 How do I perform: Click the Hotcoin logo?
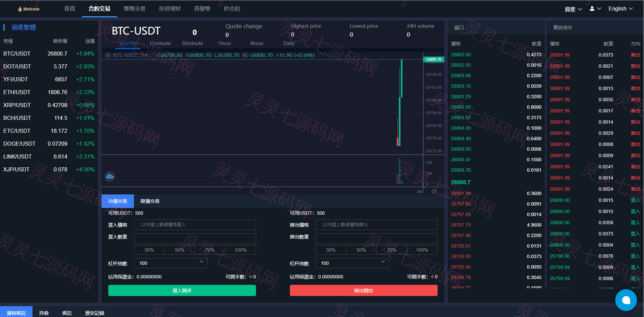pyautogui.click(x=29, y=9)
